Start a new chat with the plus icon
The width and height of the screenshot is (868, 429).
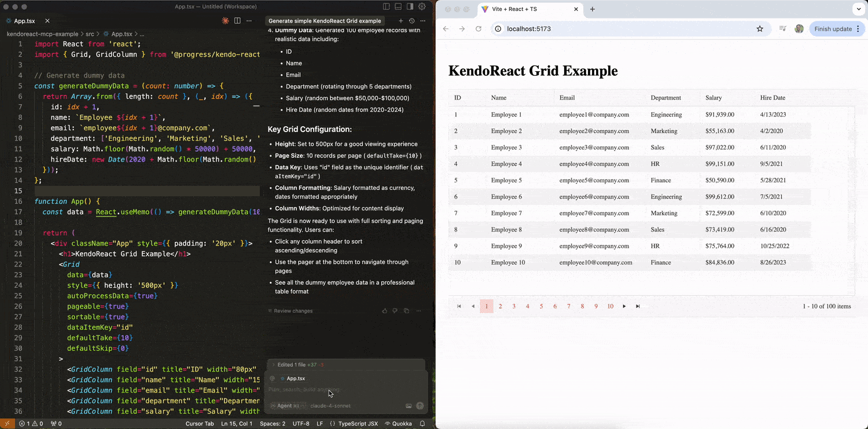[400, 20]
